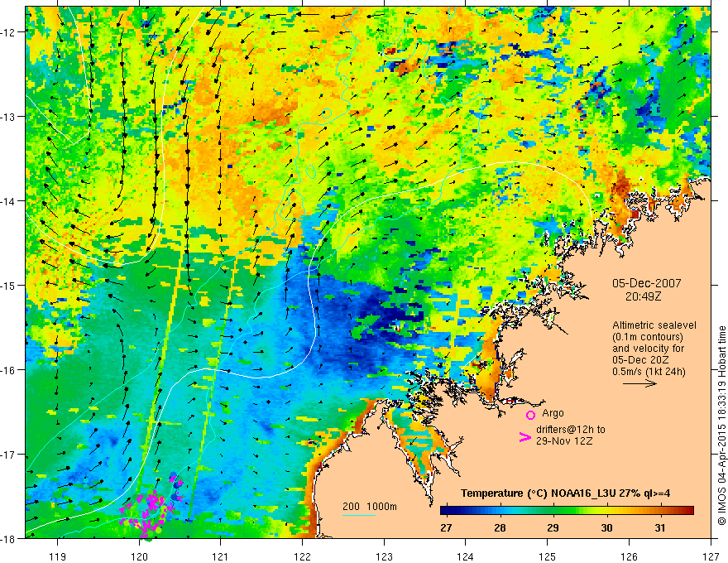This screenshot has height=563, width=728.
Task: Click longitude axis label 122
Action: [x=302, y=556]
